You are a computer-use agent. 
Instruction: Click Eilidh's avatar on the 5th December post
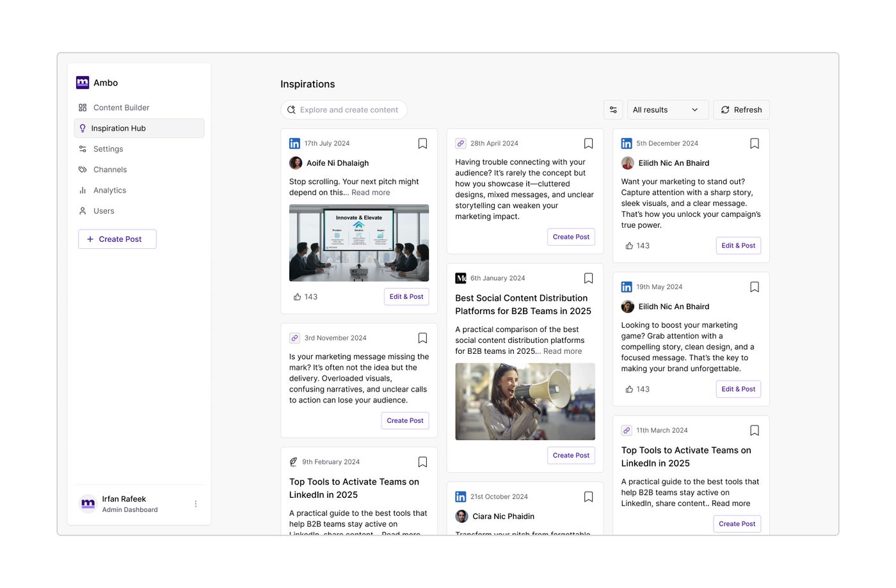[628, 163]
